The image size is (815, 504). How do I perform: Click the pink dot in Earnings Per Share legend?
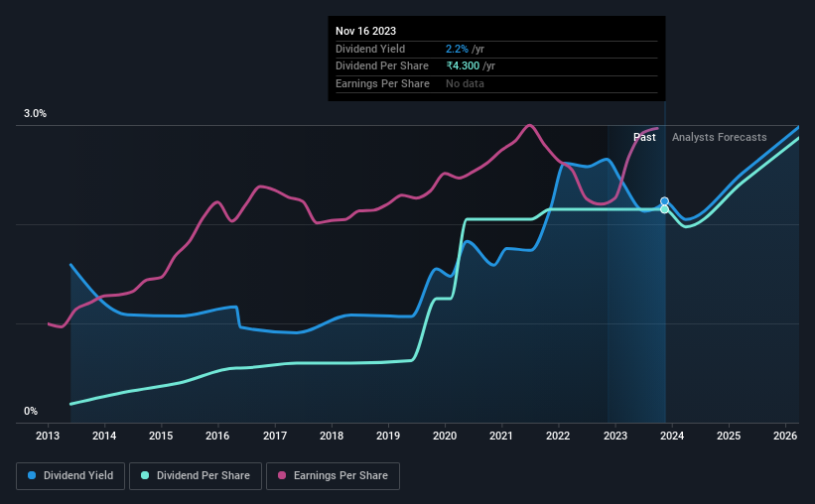pos(282,475)
